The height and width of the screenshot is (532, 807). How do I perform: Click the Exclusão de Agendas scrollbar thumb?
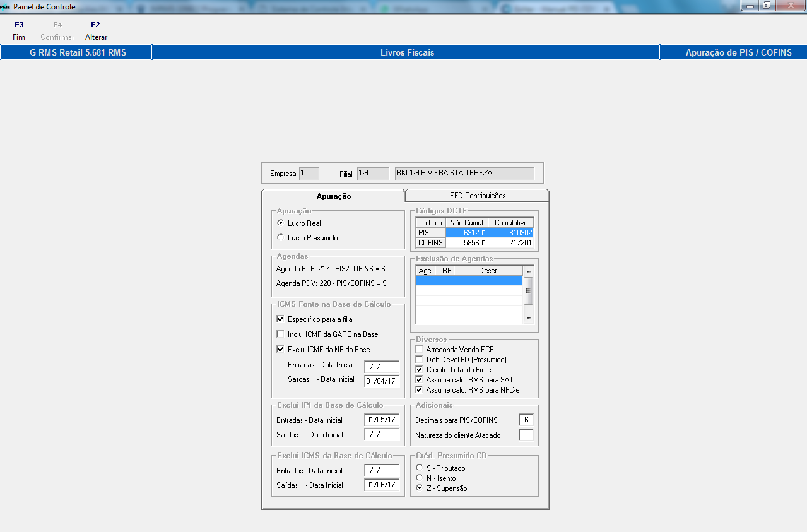coord(529,291)
